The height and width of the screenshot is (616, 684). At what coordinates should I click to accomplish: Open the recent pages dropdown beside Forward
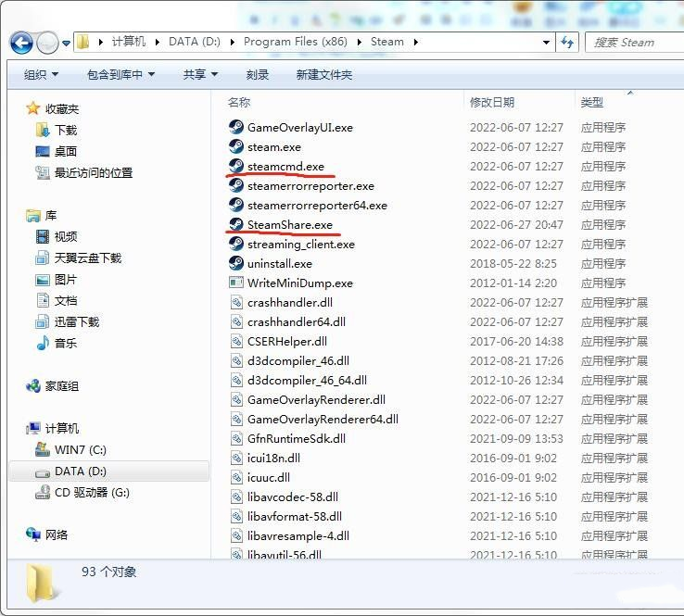67,44
